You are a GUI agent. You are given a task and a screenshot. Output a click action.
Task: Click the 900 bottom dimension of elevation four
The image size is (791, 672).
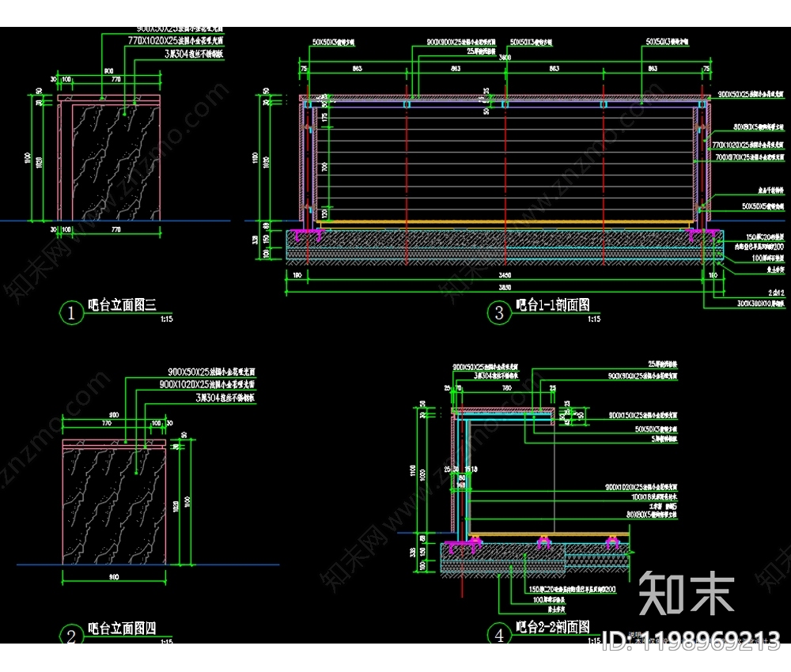[114, 577]
